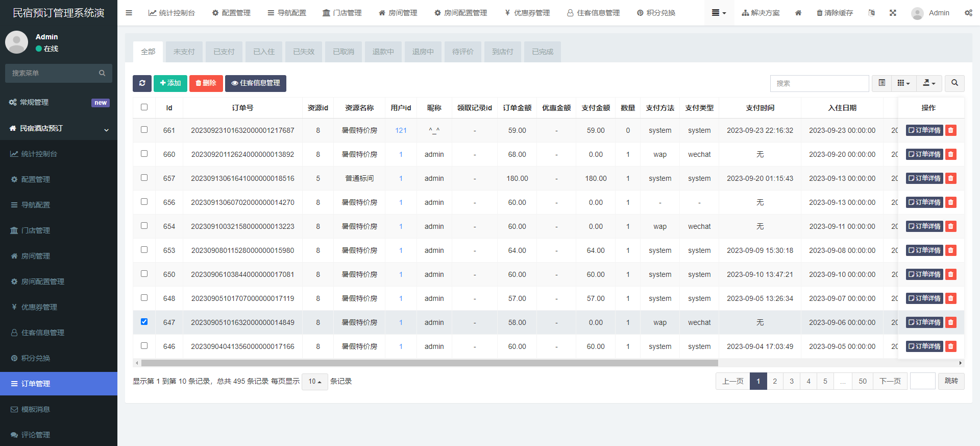
Task: Click the fullscreen expand icon in the top bar
Action: click(x=893, y=13)
